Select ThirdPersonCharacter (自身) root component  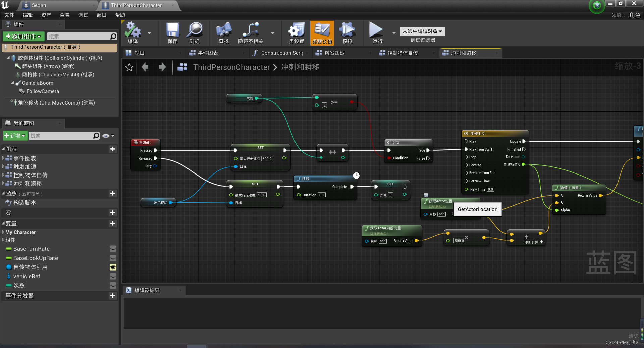pyautogui.click(x=59, y=47)
